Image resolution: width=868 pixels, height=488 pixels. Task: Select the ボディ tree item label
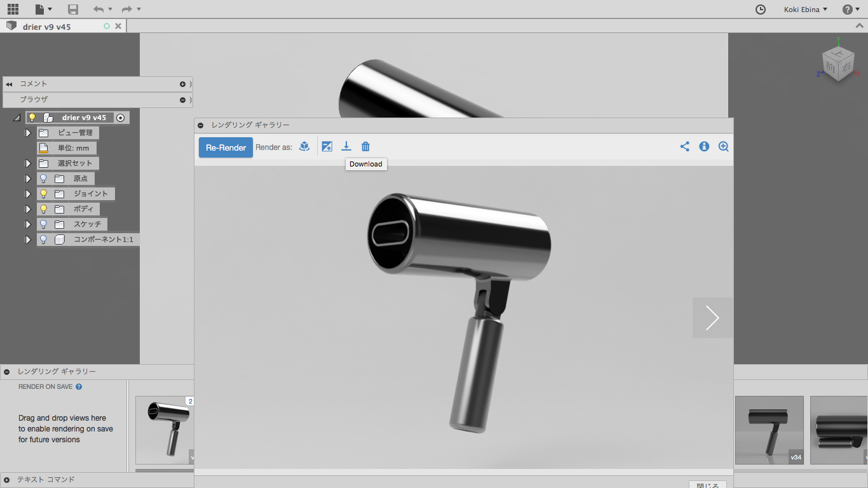(x=83, y=209)
